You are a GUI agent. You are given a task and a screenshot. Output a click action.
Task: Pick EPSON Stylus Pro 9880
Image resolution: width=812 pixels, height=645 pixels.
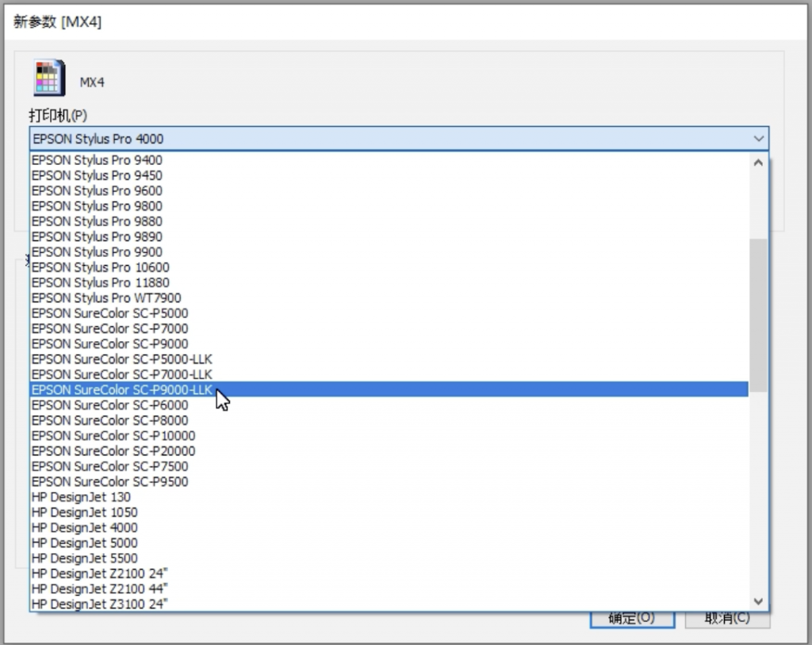389,221
